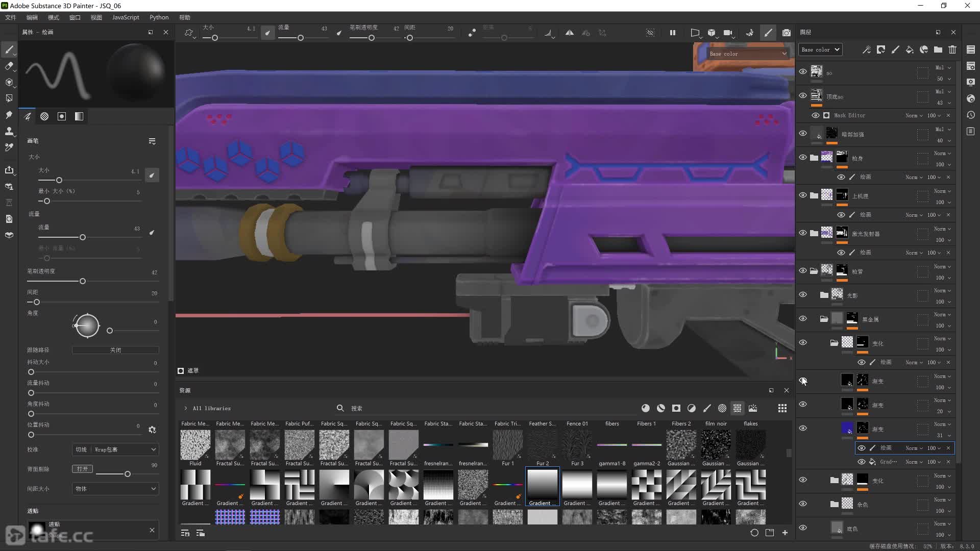
Task: Add a paint layer in Layers panel
Action: (895, 49)
